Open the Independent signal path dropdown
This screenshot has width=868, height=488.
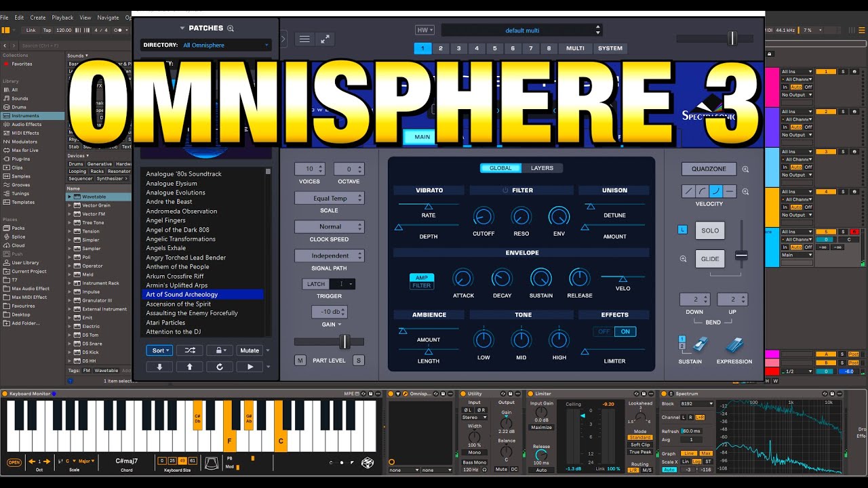point(330,256)
